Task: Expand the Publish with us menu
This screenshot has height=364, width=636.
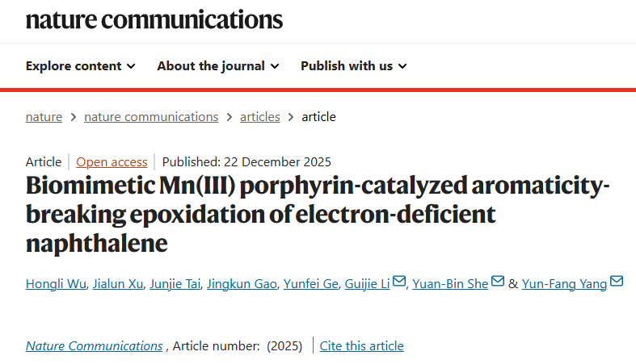Action: point(354,66)
